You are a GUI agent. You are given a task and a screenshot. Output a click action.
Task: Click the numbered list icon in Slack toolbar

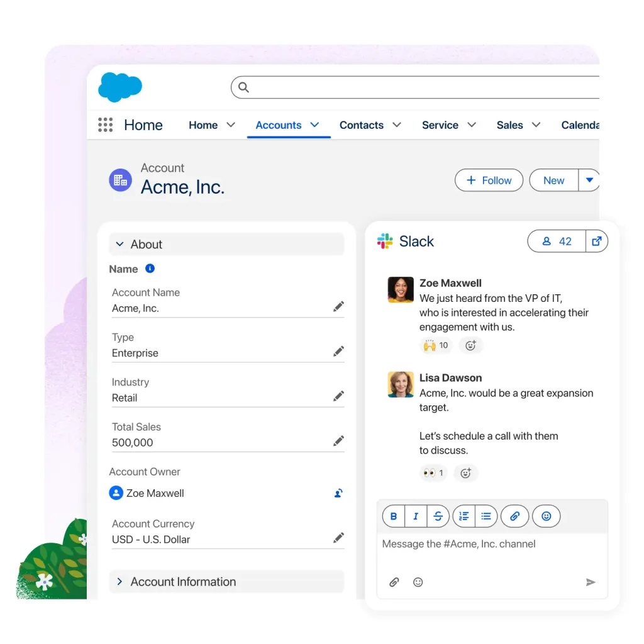tap(463, 516)
